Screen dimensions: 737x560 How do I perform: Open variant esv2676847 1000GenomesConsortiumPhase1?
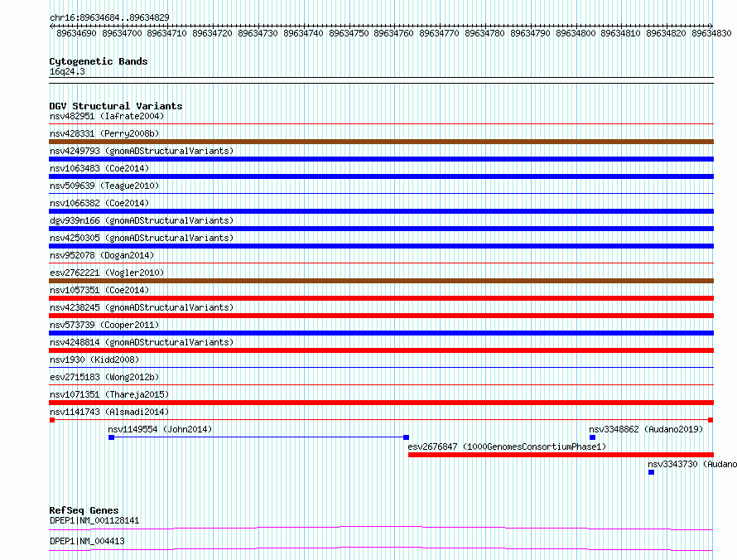point(507,447)
